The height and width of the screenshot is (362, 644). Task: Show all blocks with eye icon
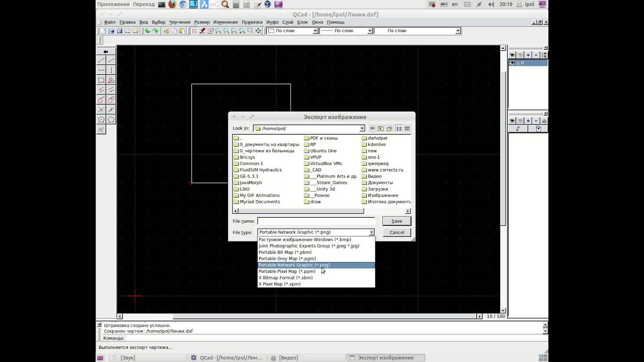(512, 121)
